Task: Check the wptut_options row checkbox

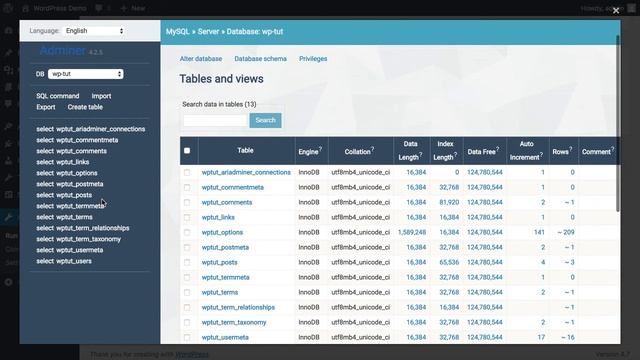Action: tap(187, 232)
